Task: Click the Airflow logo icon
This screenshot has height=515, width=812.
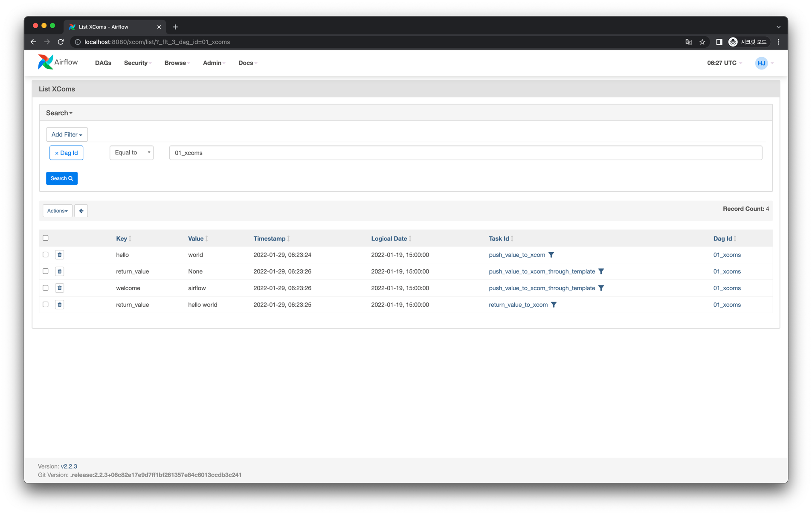Action: (x=45, y=62)
